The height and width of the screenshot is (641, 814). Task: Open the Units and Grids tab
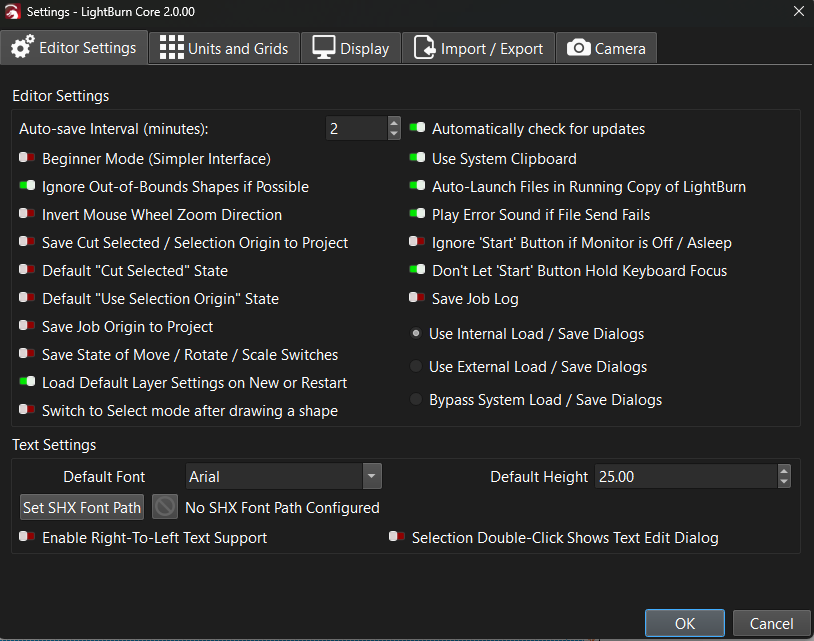pos(224,48)
